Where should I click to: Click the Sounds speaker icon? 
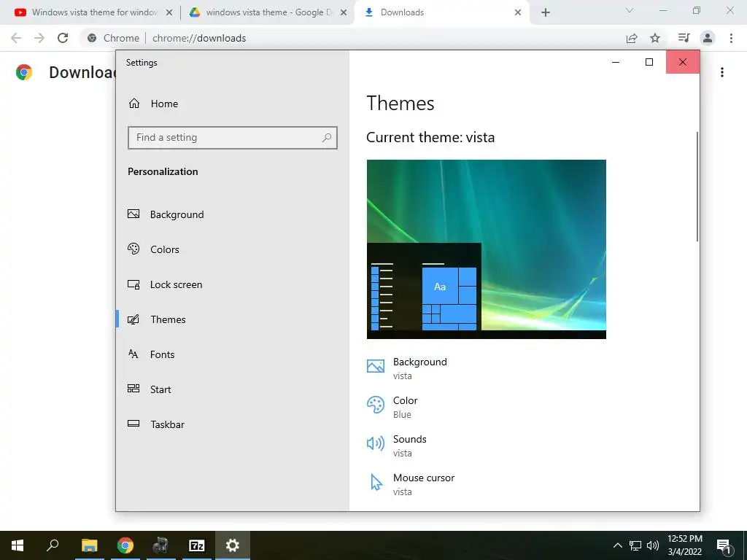click(376, 443)
